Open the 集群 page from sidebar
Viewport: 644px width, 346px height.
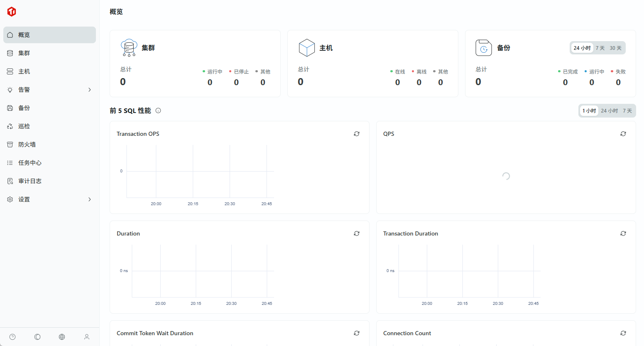(x=24, y=53)
